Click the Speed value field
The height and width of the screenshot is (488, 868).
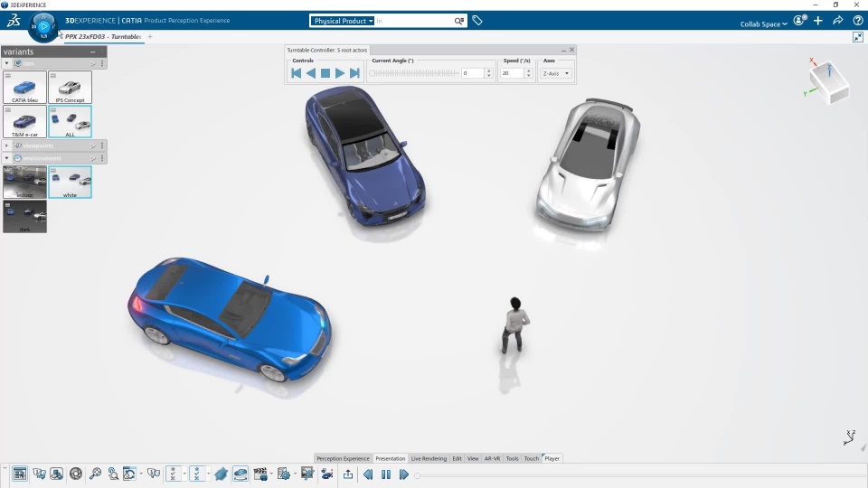click(x=512, y=73)
